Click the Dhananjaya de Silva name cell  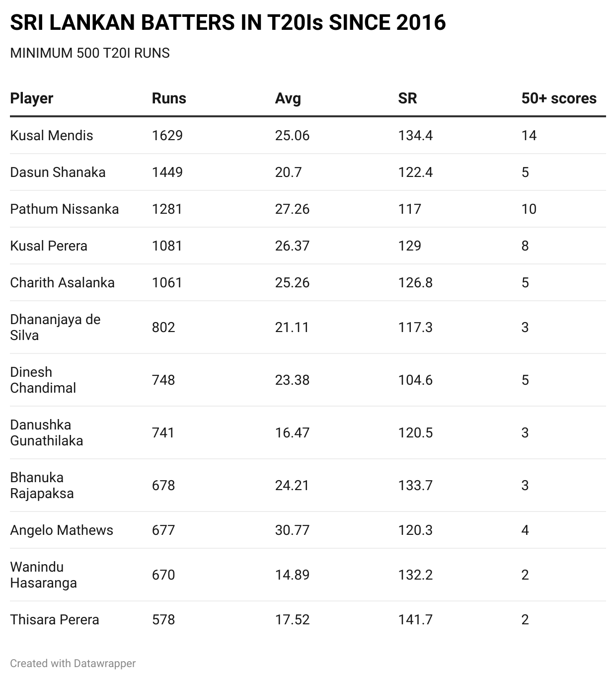point(55,327)
